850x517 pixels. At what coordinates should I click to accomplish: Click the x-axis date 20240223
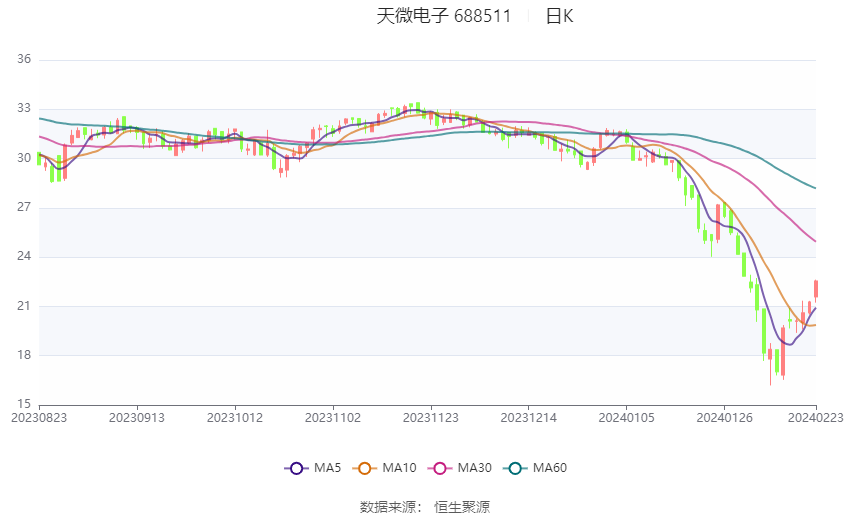point(816,418)
